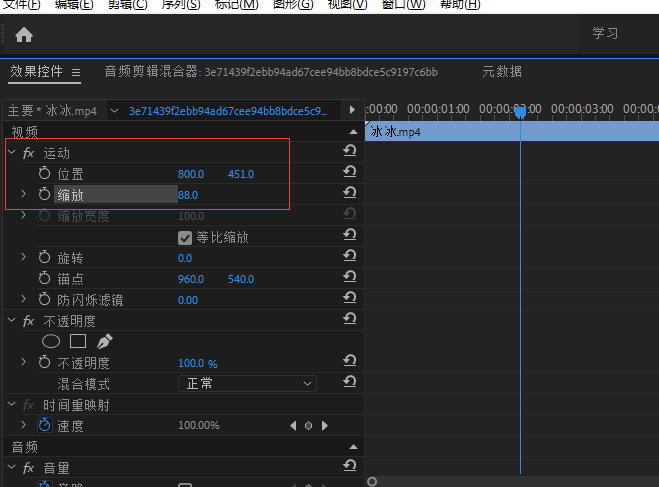Collapse the 时间重映射 group

click(x=12, y=404)
